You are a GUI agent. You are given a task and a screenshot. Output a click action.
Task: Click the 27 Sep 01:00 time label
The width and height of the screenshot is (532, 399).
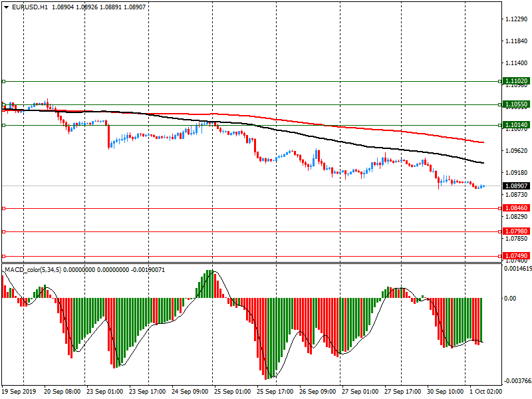[x=360, y=392]
